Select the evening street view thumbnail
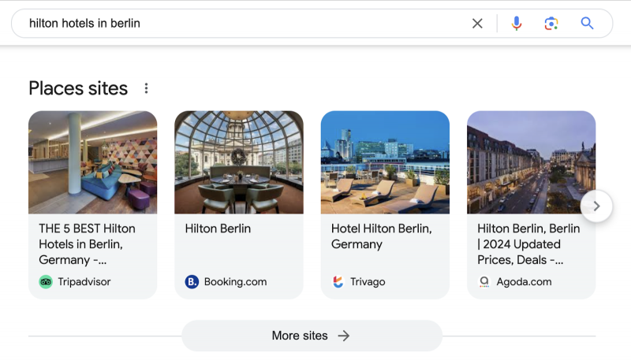 tap(531, 162)
